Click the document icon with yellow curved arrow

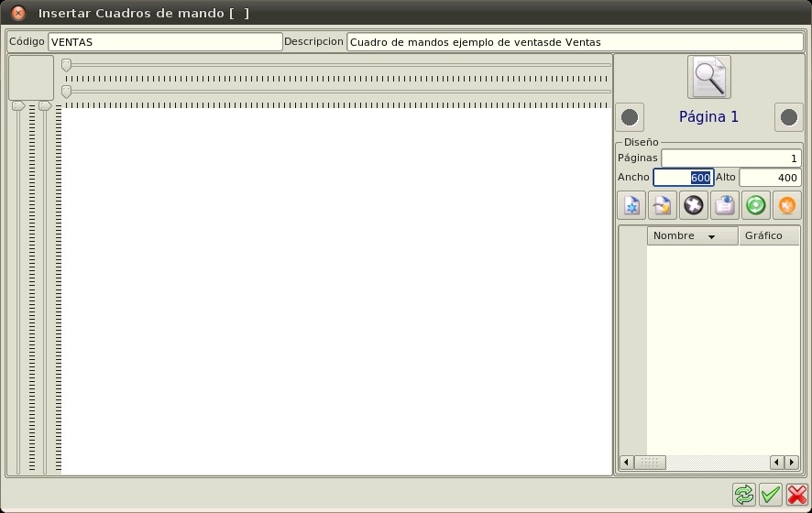pyautogui.click(x=663, y=205)
